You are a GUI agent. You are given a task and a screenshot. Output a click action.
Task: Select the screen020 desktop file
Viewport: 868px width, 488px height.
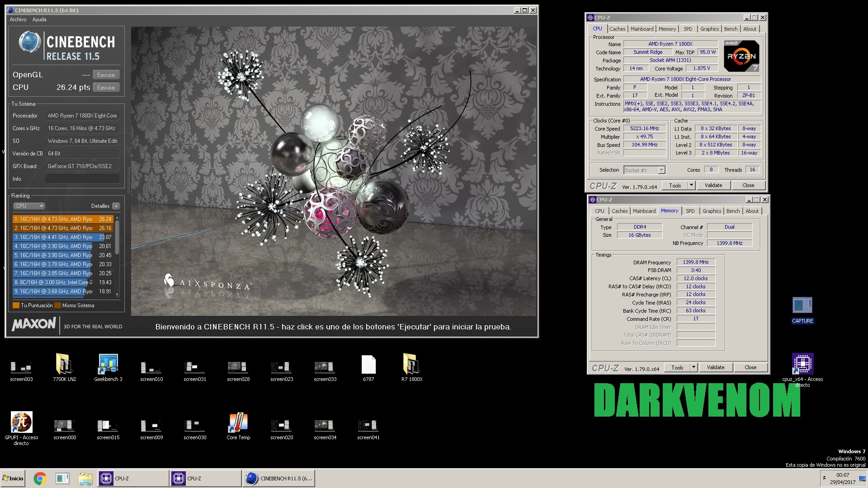(x=282, y=429)
